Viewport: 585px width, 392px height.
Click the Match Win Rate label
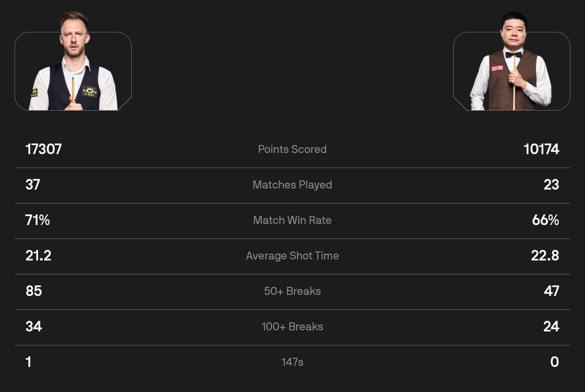[292, 220]
